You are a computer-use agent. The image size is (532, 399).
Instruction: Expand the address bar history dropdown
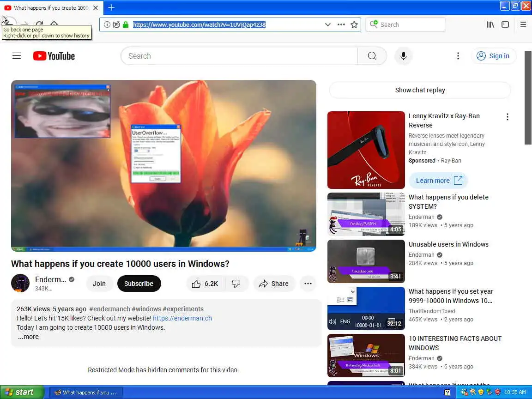pyautogui.click(x=328, y=24)
